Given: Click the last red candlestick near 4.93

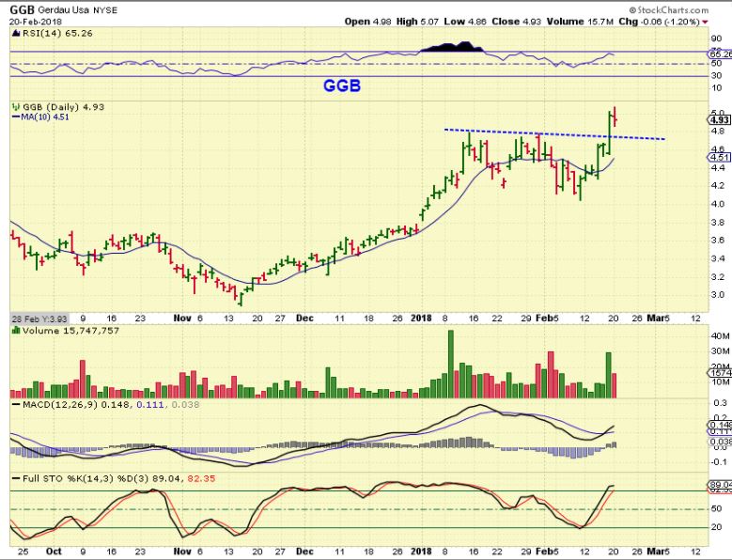Looking at the screenshot, I should (615, 117).
